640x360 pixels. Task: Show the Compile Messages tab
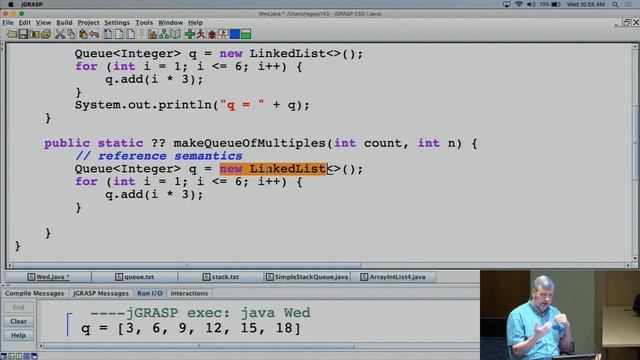point(35,293)
